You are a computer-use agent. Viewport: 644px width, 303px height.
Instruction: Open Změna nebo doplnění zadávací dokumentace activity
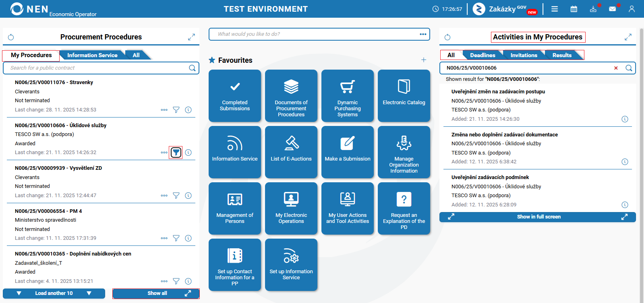(505, 135)
